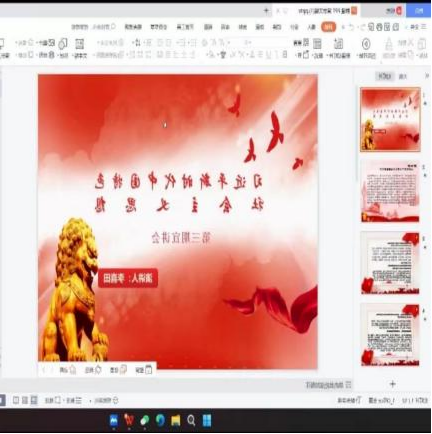Image resolution: width=432 pixels, height=434 pixels.
Task: Click the play slideshow from current icon
Action: (366, 44)
